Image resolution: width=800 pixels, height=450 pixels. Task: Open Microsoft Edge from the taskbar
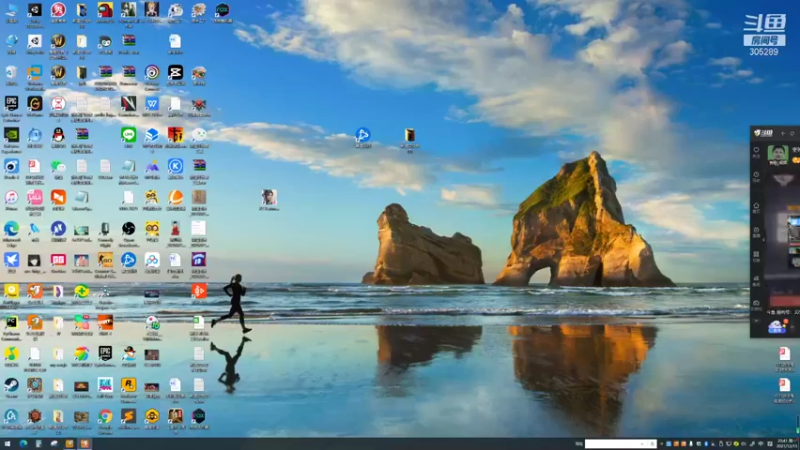point(23,444)
